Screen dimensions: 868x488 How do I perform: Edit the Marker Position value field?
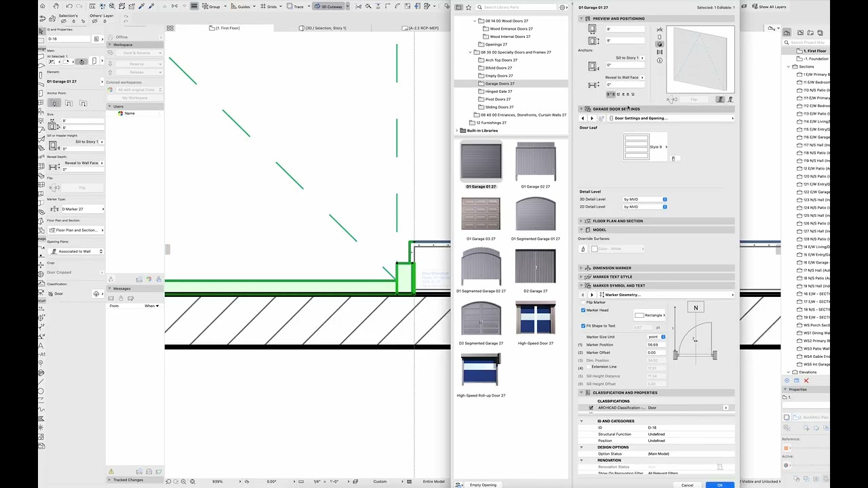(656, 345)
